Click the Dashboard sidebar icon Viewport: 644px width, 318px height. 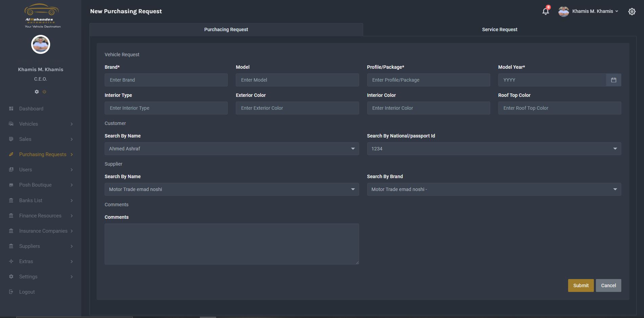(x=11, y=109)
